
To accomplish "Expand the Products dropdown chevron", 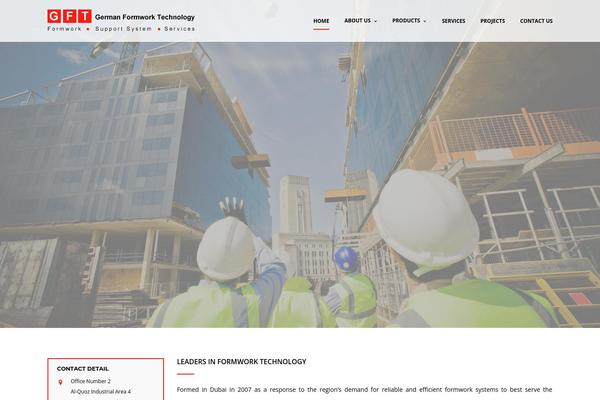I will pos(425,21).
